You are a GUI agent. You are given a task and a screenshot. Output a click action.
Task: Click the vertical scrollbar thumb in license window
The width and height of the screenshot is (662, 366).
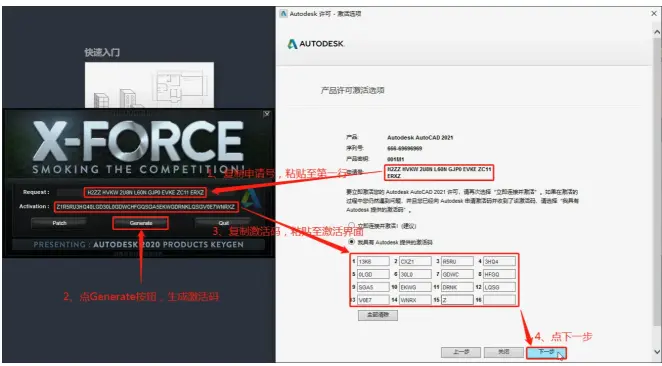[657, 182]
